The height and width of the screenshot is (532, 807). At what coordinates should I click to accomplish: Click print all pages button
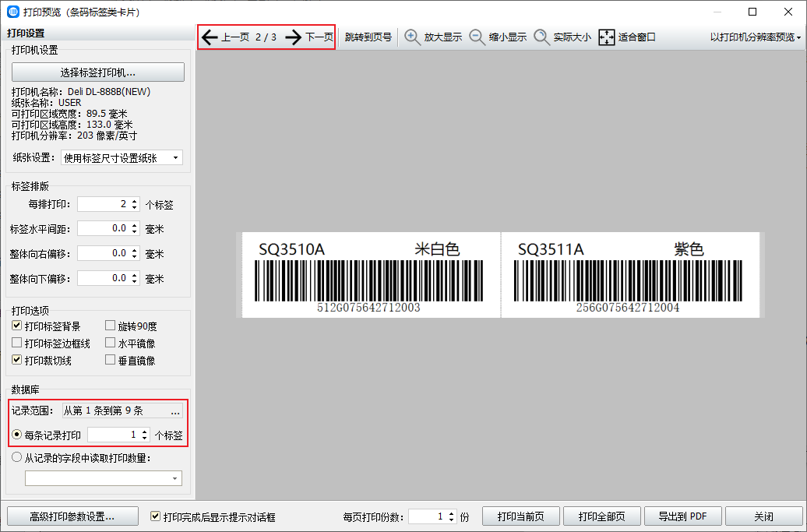coord(601,516)
